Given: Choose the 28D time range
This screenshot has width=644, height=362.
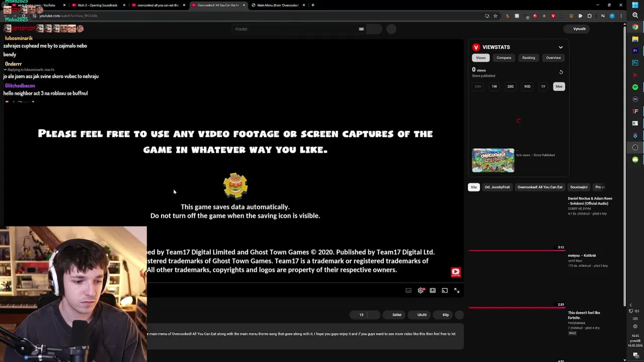Looking at the screenshot, I should 510,86.
